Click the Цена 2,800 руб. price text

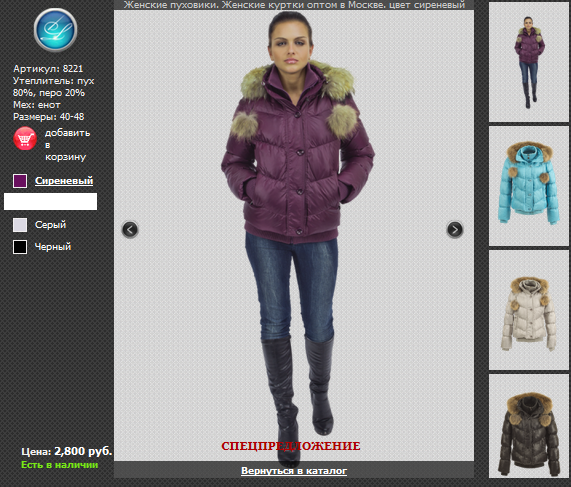67,451
